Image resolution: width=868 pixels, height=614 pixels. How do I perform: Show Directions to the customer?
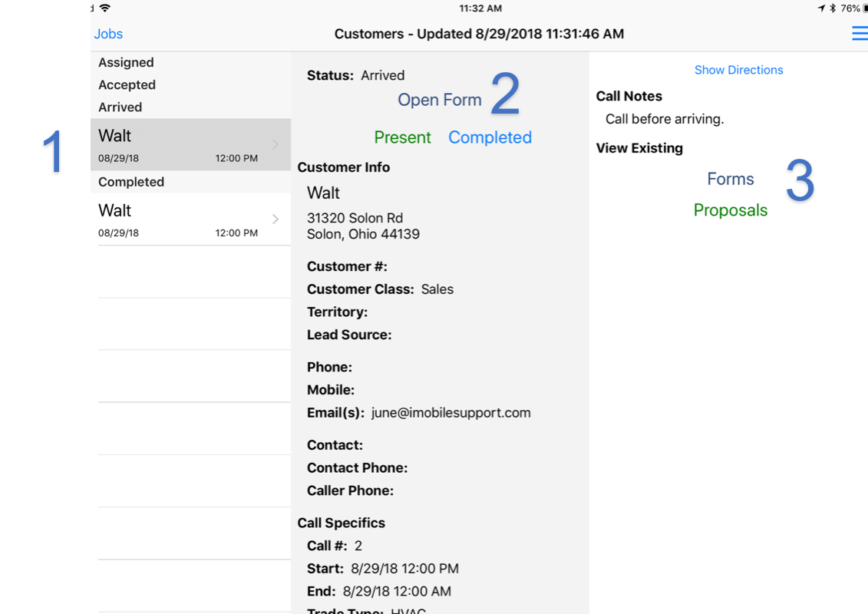[738, 70]
